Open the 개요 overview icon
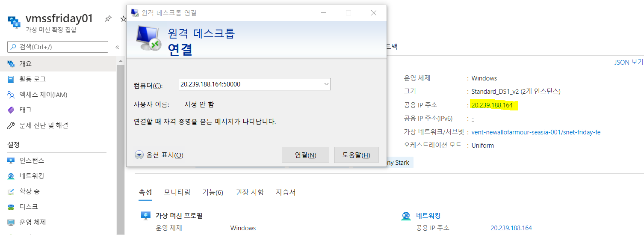The height and width of the screenshot is (235, 644). tap(12, 64)
